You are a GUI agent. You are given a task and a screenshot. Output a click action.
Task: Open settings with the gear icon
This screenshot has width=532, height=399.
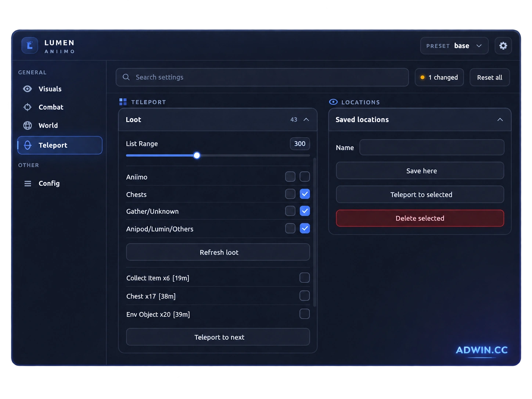click(503, 46)
